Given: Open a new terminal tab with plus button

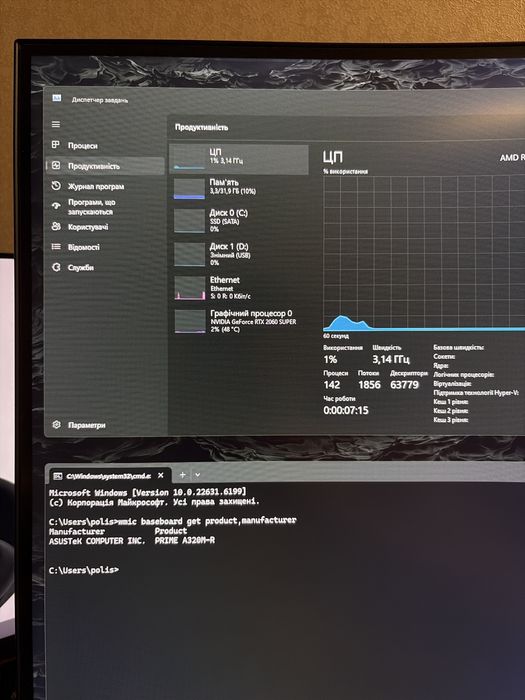Looking at the screenshot, I should 182,475.
